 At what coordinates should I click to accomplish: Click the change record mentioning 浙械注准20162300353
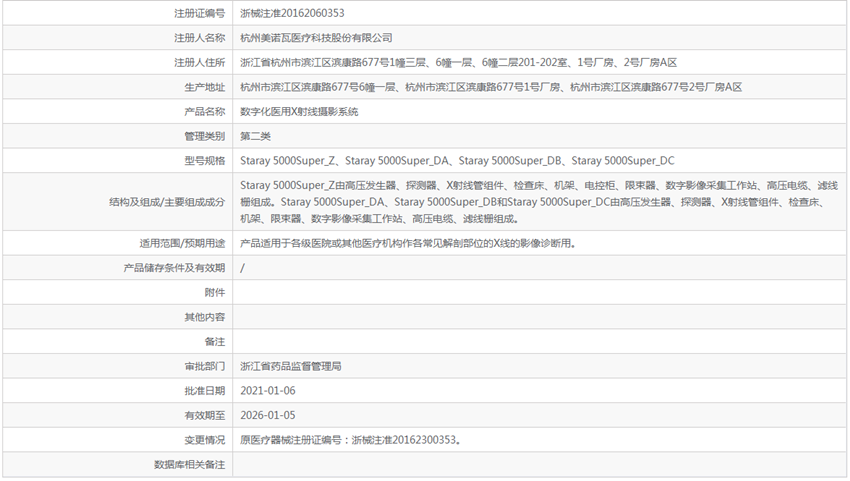tap(351, 440)
